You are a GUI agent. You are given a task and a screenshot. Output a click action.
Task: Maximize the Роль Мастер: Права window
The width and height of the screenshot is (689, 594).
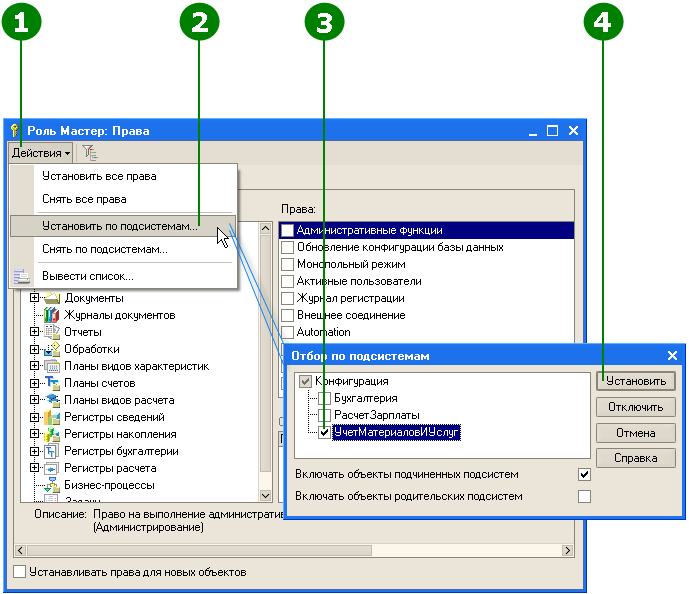(552, 130)
